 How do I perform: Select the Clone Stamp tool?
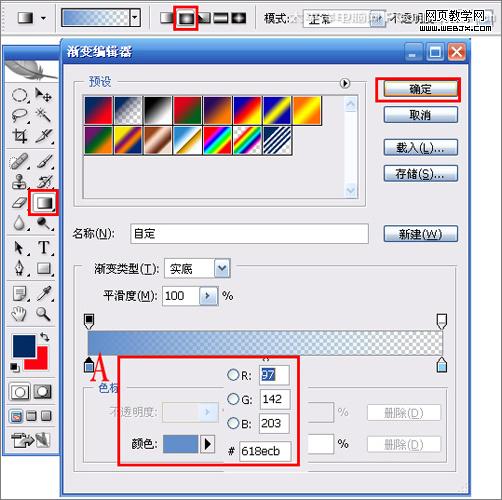click(x=19, y=182)
